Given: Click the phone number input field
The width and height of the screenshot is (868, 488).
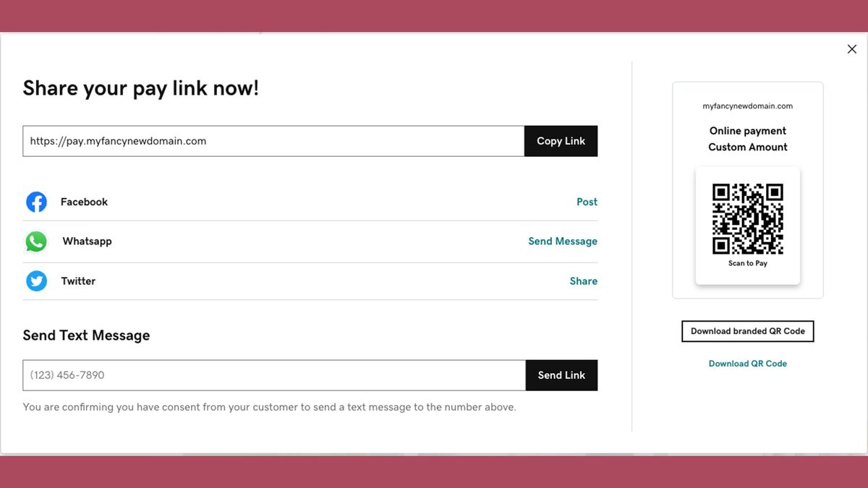Looking at the screenshot, I should 217,375.
